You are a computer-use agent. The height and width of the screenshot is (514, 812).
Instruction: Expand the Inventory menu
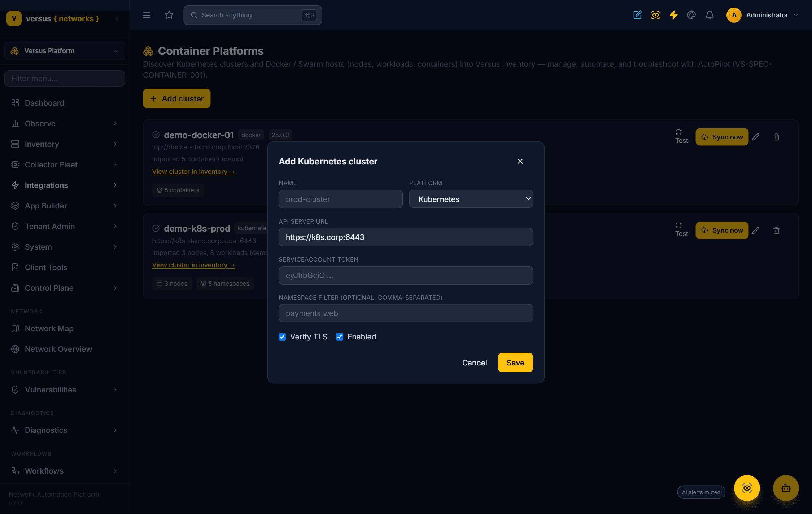pyautogui.click(x=65, y=144)
